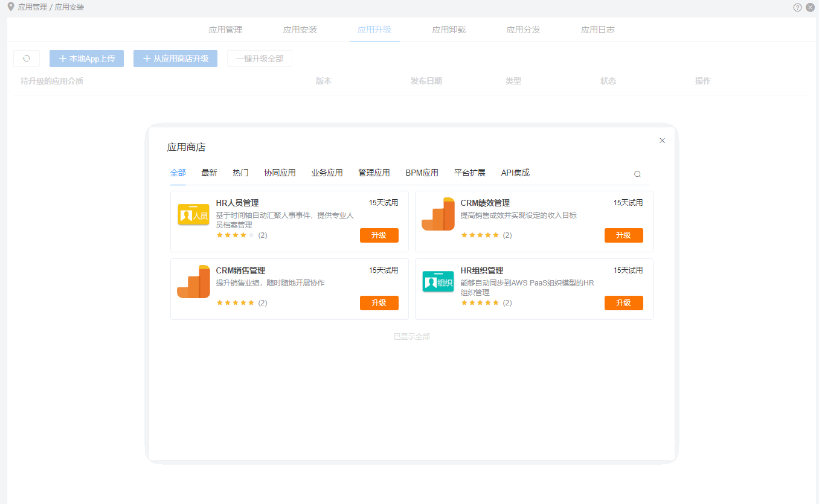Click 15天试用 label on HR组织管理 card
Viewport: 819px width, 504px height.
(x=628, y=270)
